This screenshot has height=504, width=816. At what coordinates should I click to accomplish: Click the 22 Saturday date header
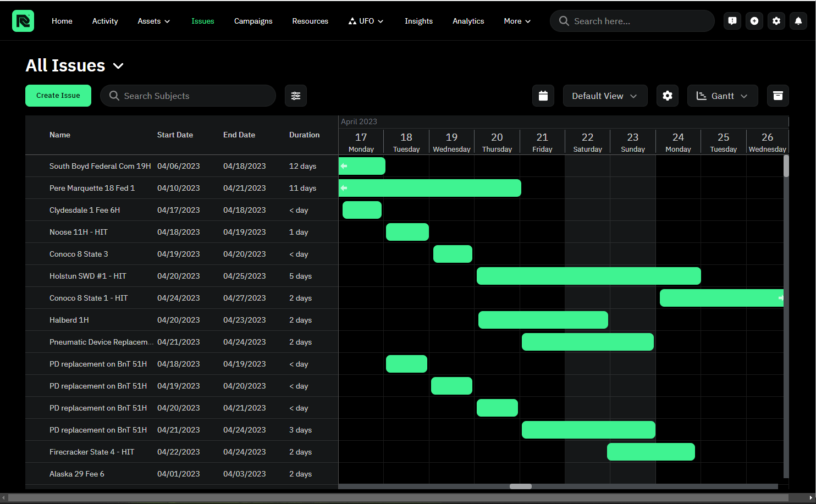[588, 142]
